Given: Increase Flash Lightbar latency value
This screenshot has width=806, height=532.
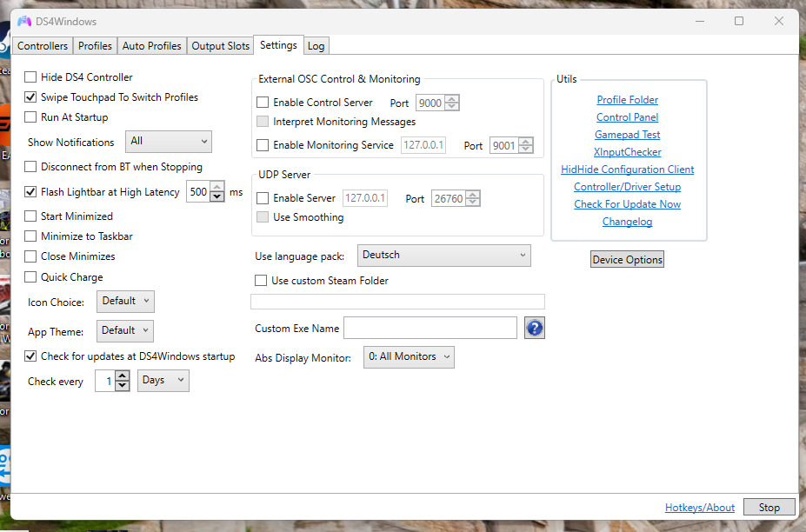Looking at the screenshot, I should pos(217,187).
